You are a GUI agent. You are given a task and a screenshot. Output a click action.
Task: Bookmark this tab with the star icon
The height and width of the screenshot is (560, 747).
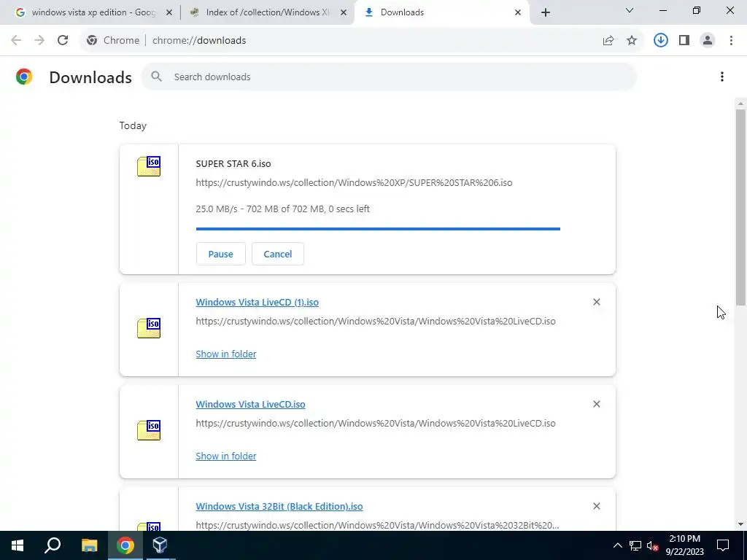pyautogui.click(x=632, y=41)
